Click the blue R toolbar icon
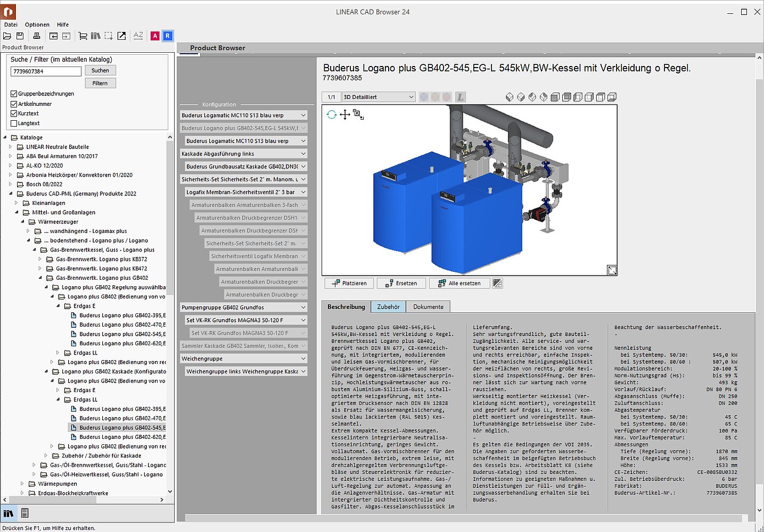 click(x=167, y=36)
